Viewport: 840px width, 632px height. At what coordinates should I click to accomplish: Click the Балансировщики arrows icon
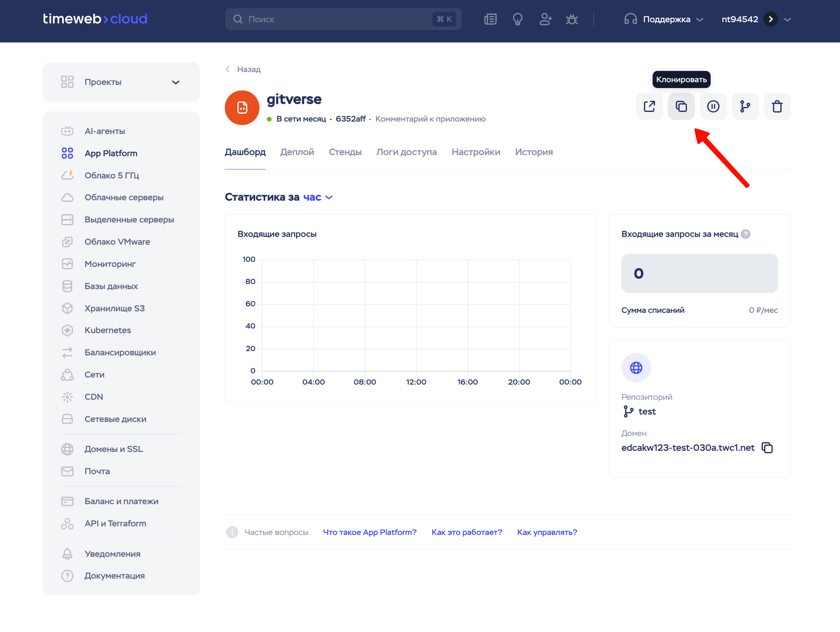pyautogui.click(x=67, y=352)
